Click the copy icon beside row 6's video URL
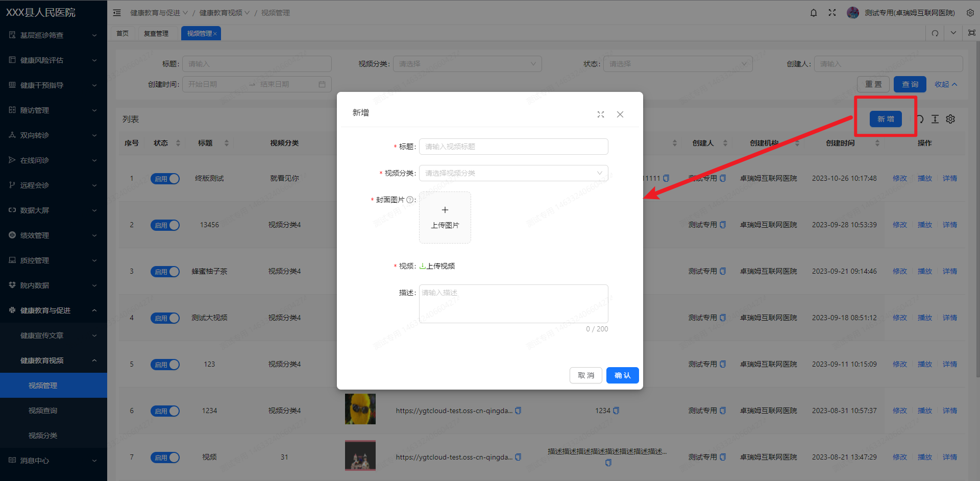This screenshot has width=980, height=481. click(518, 410)
